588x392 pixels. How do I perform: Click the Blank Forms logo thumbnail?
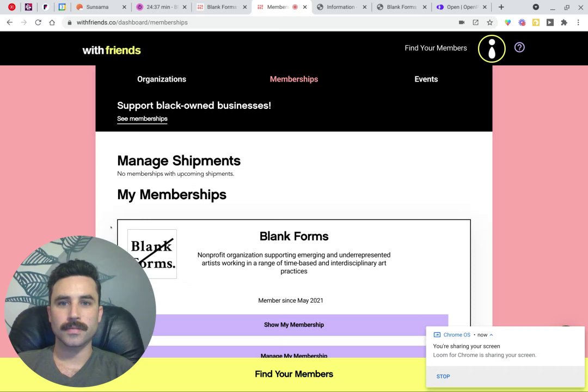[152, 254]
